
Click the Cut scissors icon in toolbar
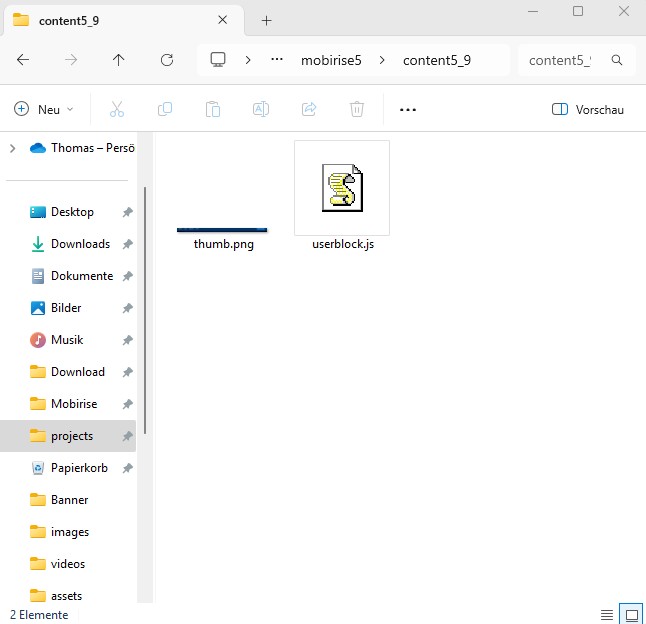(117, 109)
